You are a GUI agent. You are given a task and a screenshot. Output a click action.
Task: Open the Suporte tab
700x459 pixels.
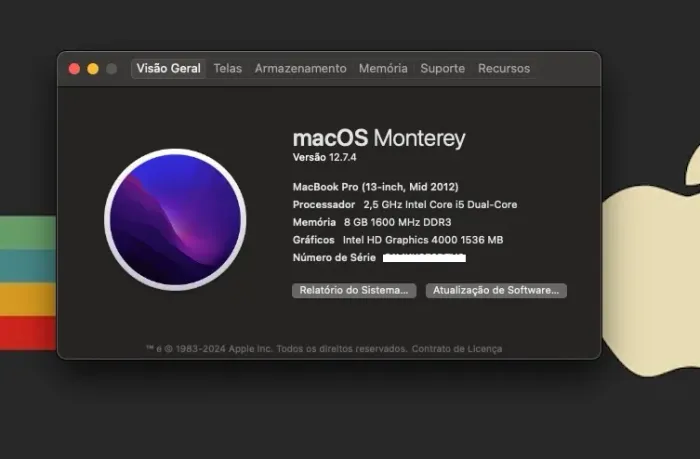pos(442,68)
